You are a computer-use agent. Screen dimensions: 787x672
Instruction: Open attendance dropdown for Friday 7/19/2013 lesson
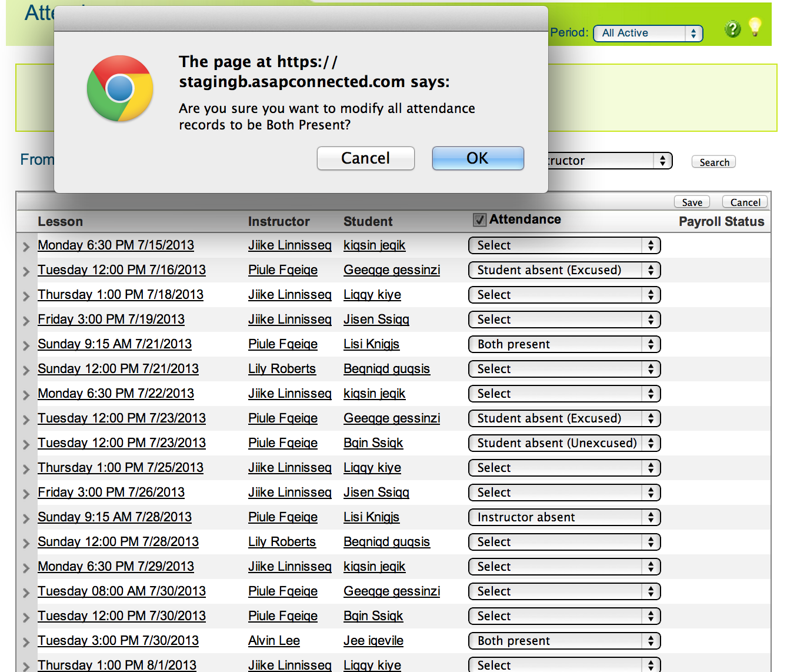click(x=565, y=320)
